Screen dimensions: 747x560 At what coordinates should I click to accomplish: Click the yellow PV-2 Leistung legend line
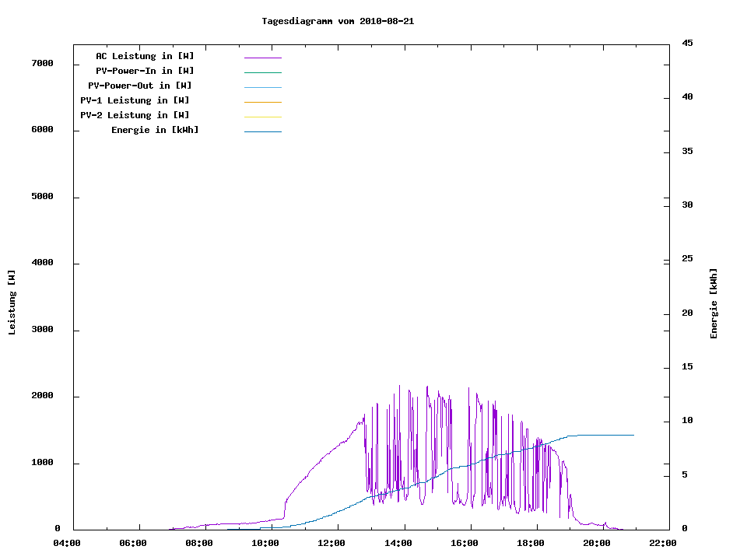coord(262,117)
